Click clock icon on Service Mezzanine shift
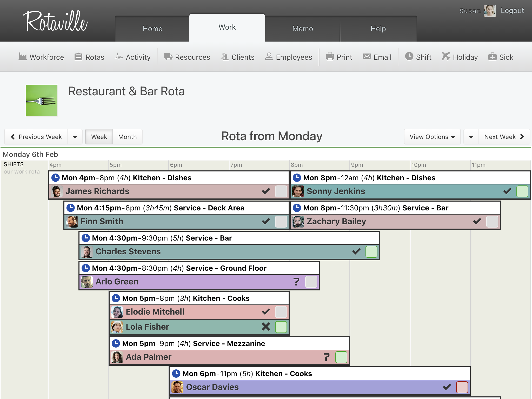The width and height of the screenshot is (532, 399). click(116, 343)
